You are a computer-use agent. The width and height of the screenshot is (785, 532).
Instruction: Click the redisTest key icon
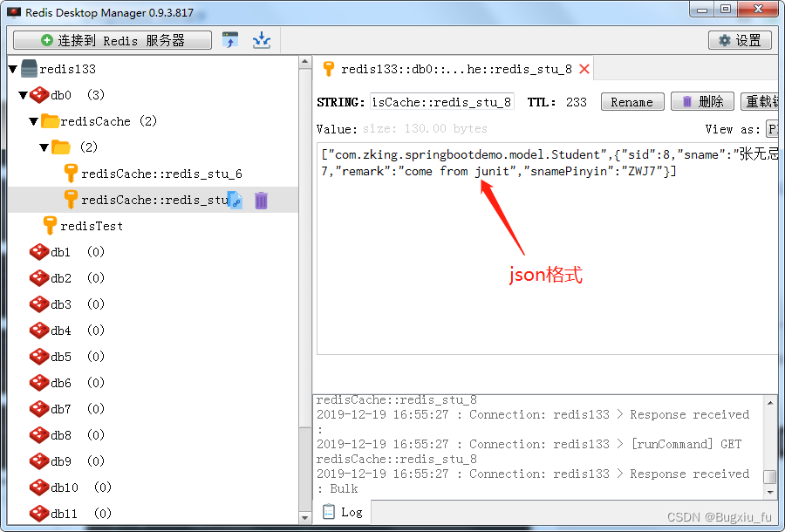tap(50, 226)
